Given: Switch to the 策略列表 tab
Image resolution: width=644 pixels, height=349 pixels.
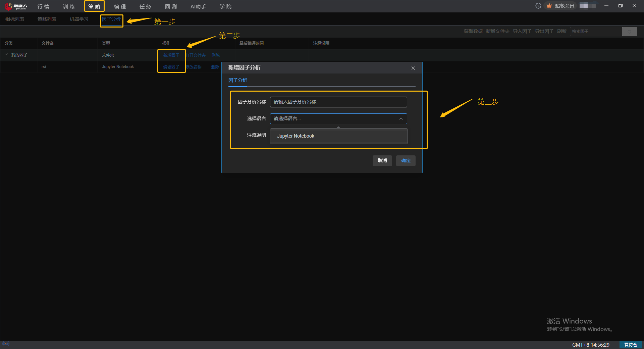Looking at the screenshot, I should 47,19.
